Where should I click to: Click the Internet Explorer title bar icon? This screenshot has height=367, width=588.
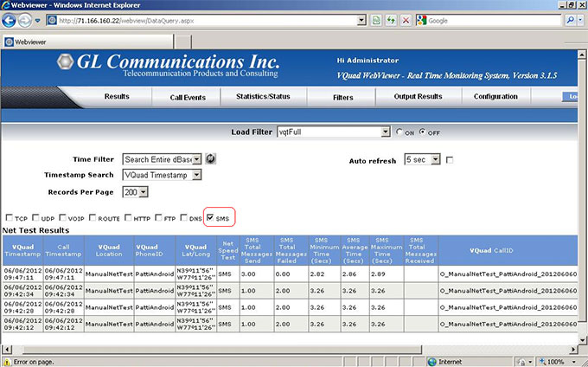[x=6, y=5]
